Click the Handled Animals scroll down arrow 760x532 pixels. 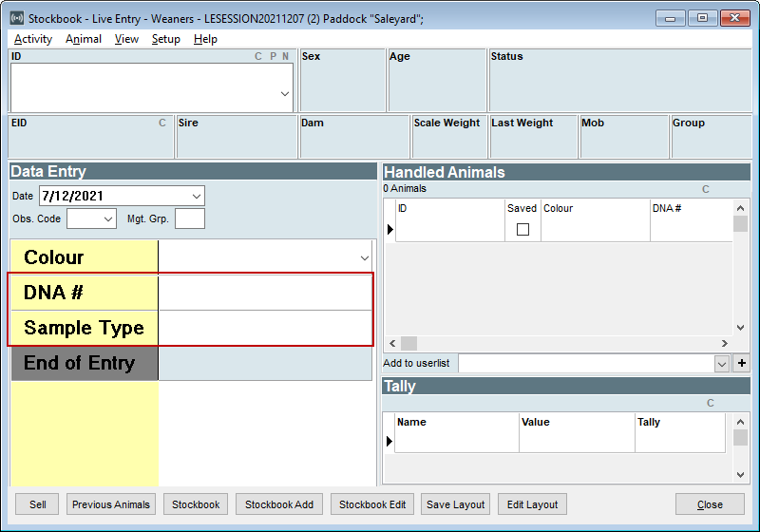click(740, 328)
